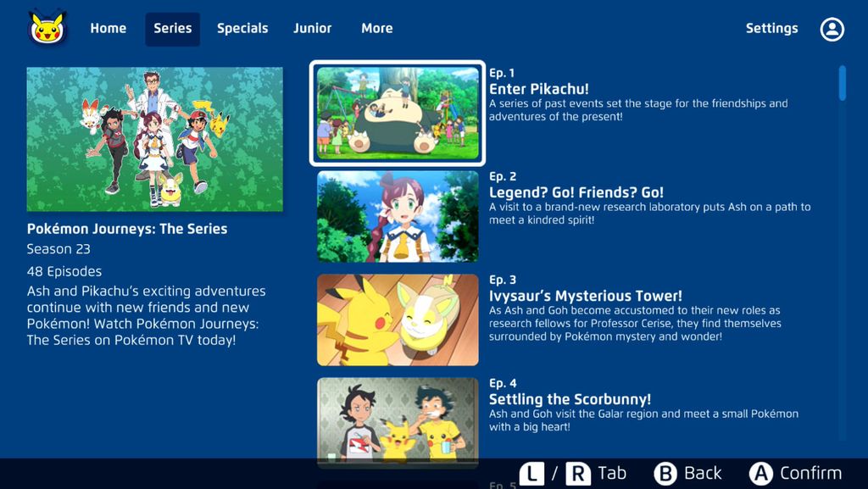Select the currently highlighted Series tab
Screen dimensions: 868x489
click(x=172, y=28)
